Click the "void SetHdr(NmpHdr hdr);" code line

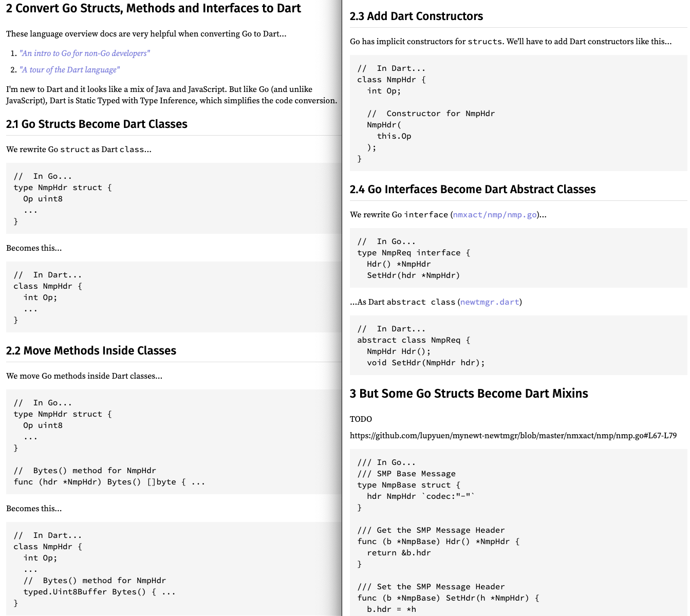point(425,363)
